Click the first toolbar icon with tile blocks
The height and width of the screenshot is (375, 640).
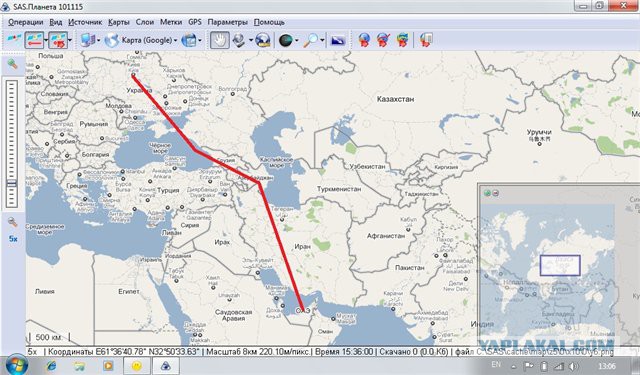tap(14, 40)
